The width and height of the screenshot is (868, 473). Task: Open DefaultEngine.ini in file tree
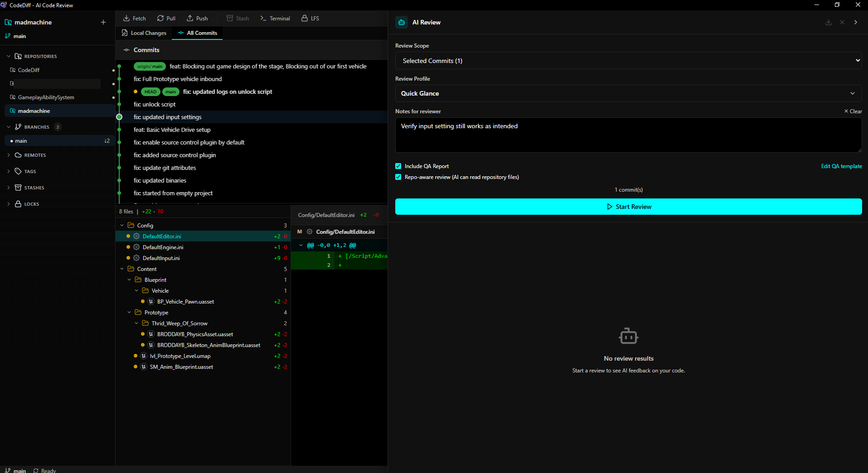[203, 247]
